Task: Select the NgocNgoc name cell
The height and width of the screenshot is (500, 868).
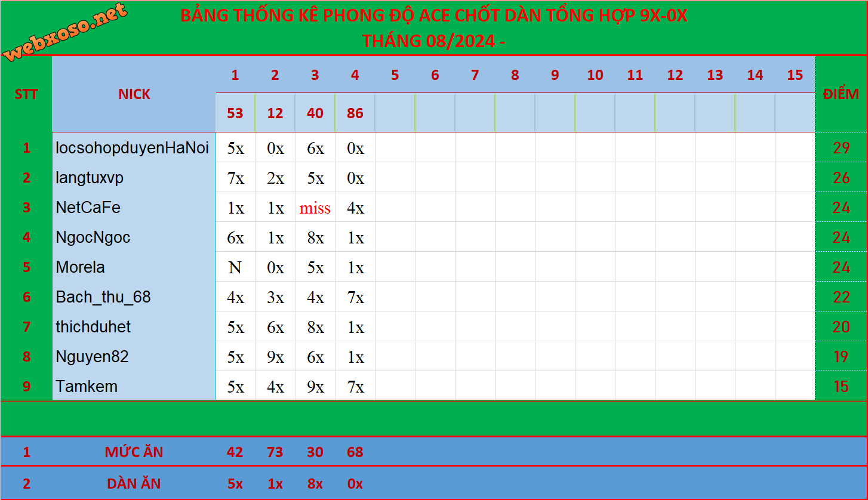Action: (x=134, y=237)
